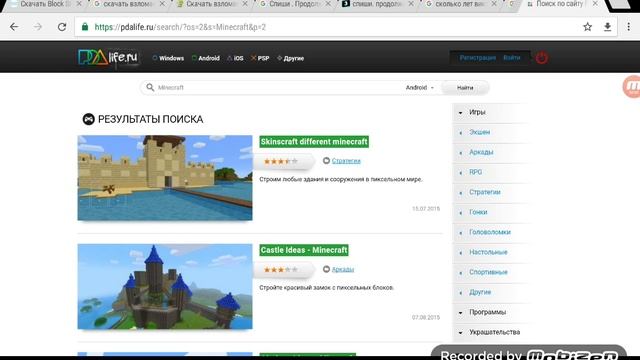Open the Другие section in site nav
This screenshot has height=360, width=640.
pyautogui.click(x=290, y=58)
